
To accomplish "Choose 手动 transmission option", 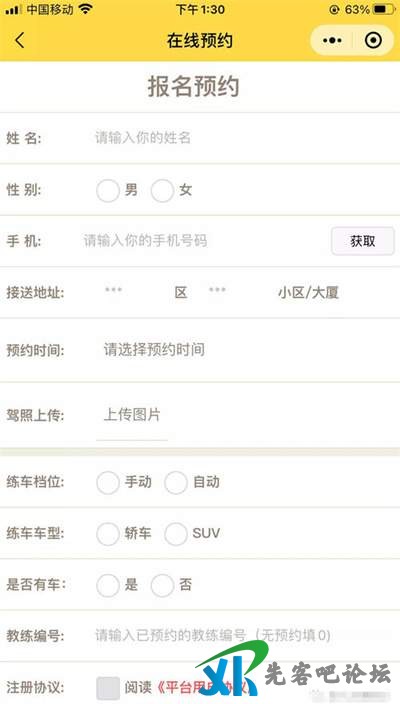I will pos(108,483).
